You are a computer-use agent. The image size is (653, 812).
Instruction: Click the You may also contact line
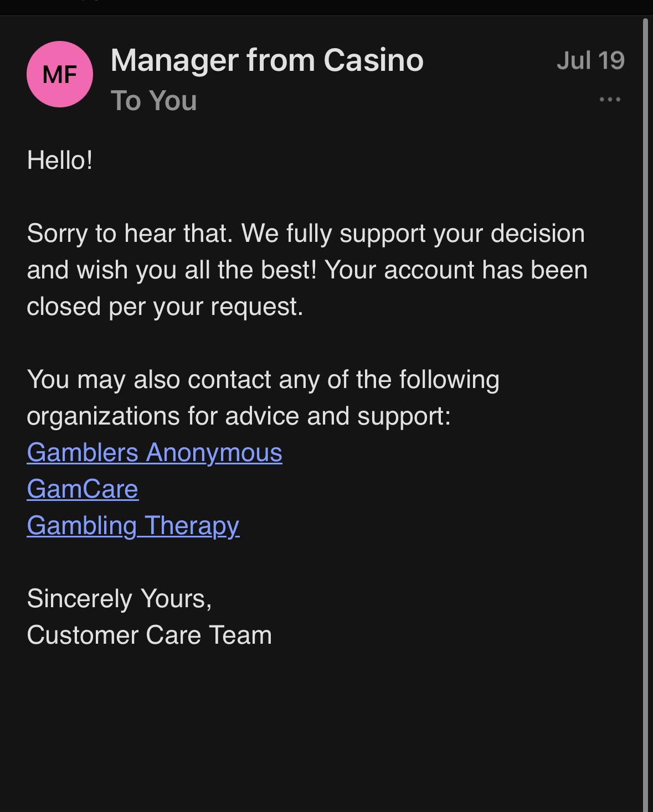pyautogui.click(x=263, y=379)
